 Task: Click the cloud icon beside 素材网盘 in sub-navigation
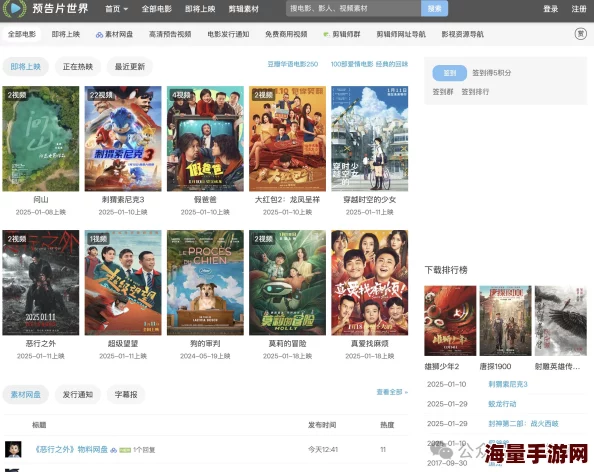point(99,35)
